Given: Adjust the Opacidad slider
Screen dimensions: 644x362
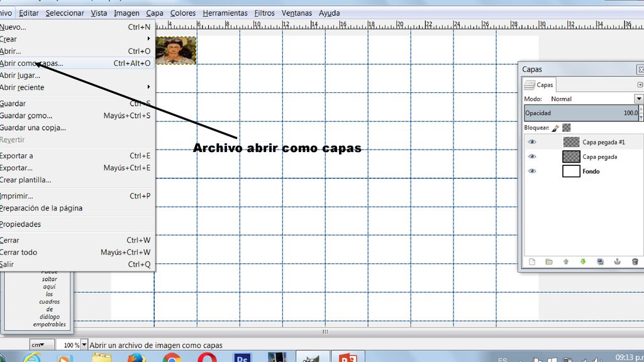Looking at the screenshot, I should pos(581,113).
